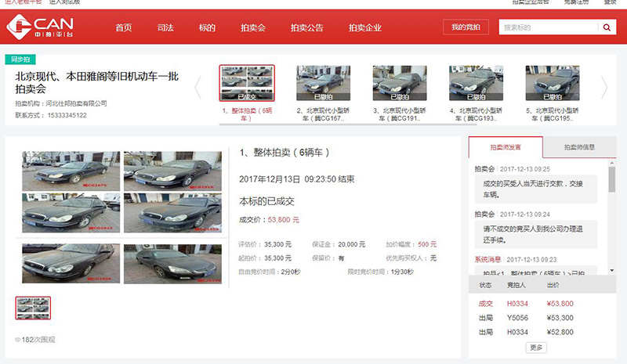The width and height of the screenshot is (627, 364).
Task: Click the scrollbar down arrow in the auctioneer messages
Action: tap(612, 271)
